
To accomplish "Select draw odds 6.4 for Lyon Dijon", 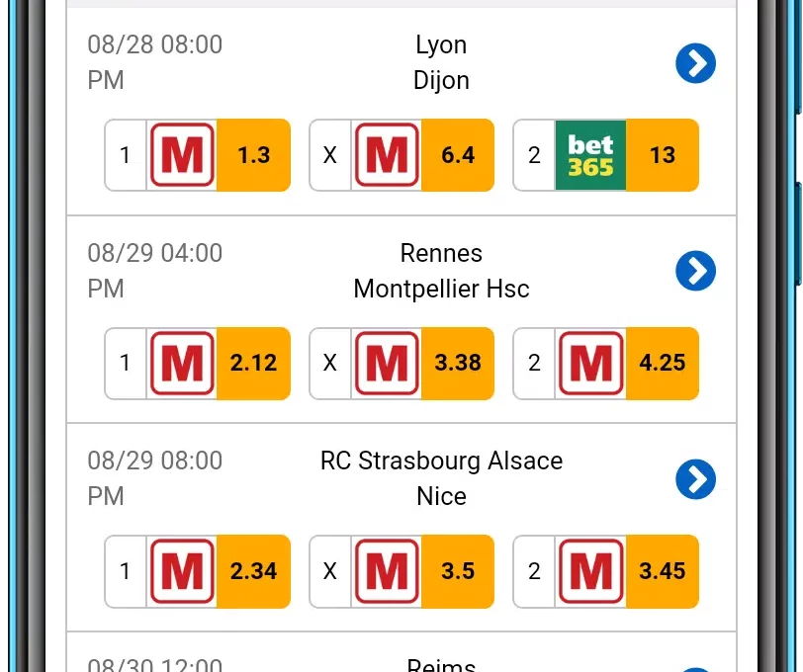I will click(458, 155).
